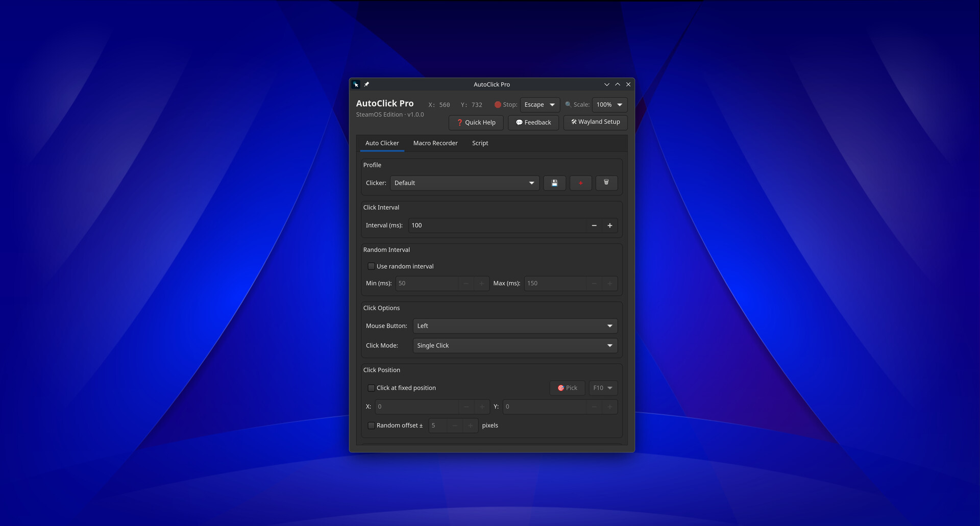980x526 pixels.
Task: Expand the Clicker profile Default dropdown
Action: [x=464, y=183]
